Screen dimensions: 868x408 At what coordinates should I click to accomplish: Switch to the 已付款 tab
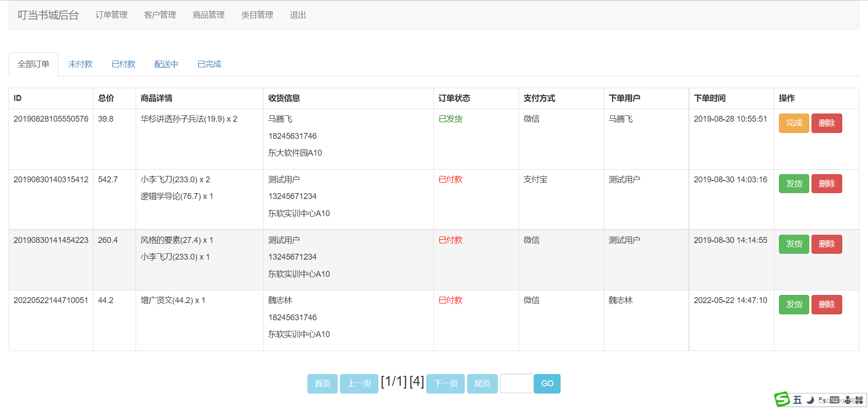123,64
